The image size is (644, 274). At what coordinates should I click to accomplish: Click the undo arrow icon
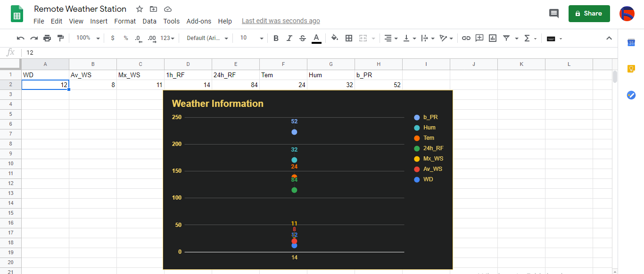point(20,38)
